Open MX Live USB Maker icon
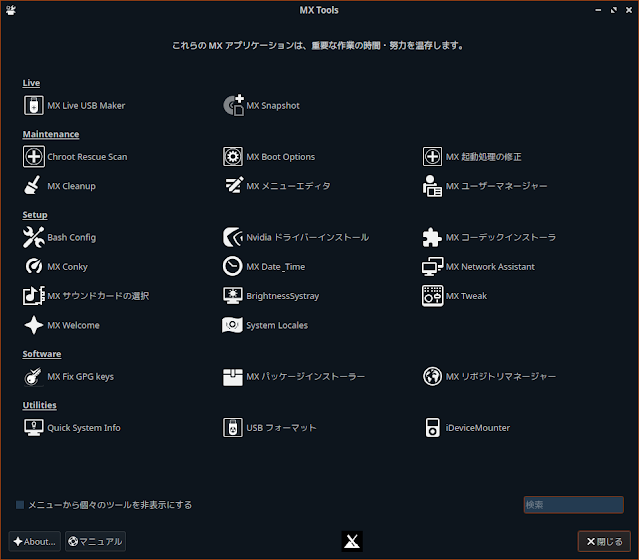Image resolution: width=639 pixels, height=560 pixels. (x=33, y=105)
